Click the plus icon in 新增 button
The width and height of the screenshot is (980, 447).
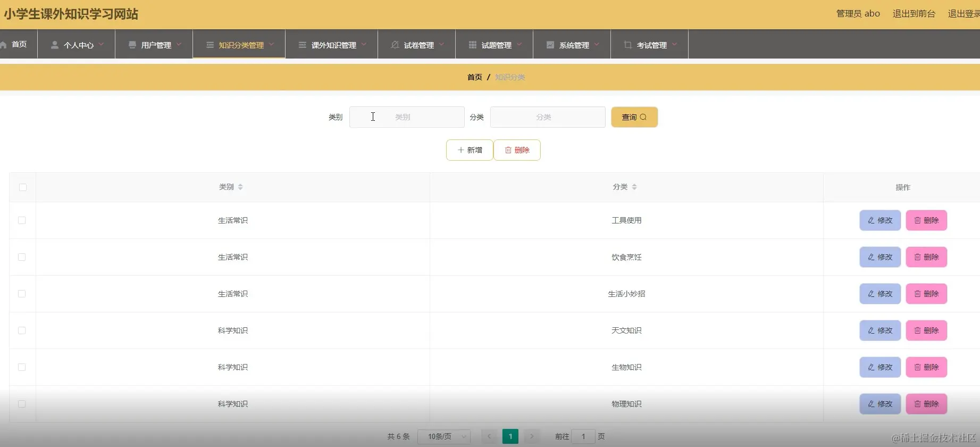pyautogui.click(x=461, y=150)
